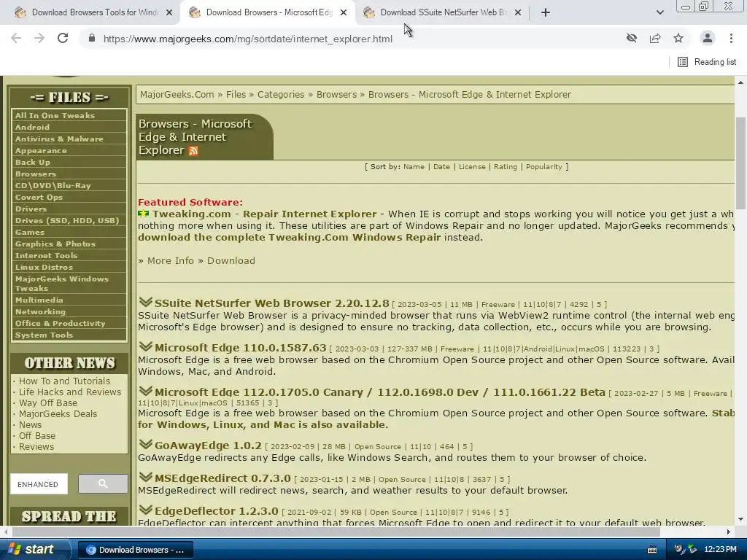Click the scroll down arrow
The image size is (747, 560).
click(741, 519)
